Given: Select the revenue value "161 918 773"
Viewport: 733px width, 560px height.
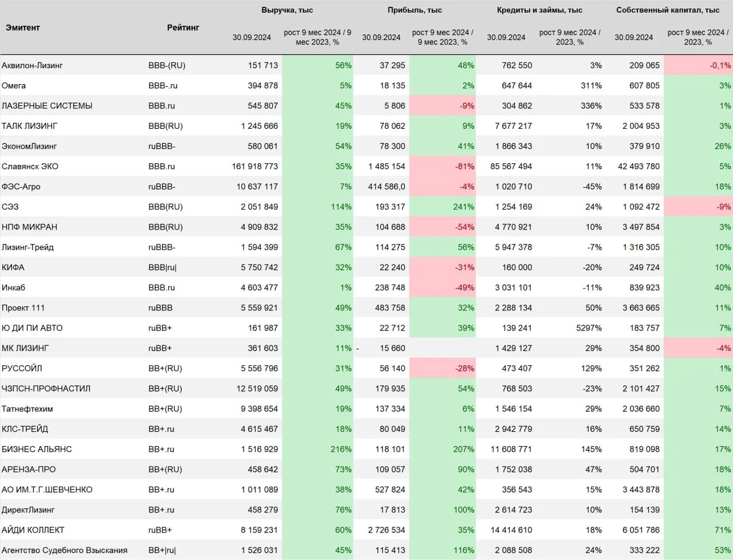Looking at the screenshot, I should pyautogui.click(x=255, y=166).
